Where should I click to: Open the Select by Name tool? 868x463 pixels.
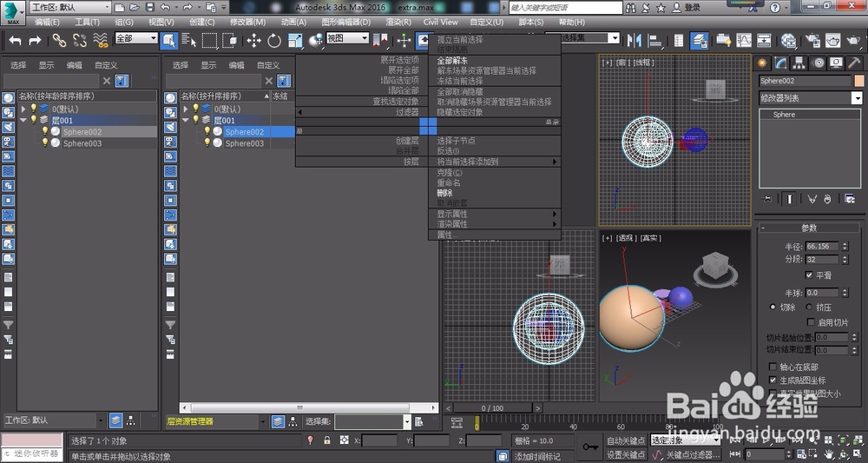pyautogui.click(x=188, y=41)
